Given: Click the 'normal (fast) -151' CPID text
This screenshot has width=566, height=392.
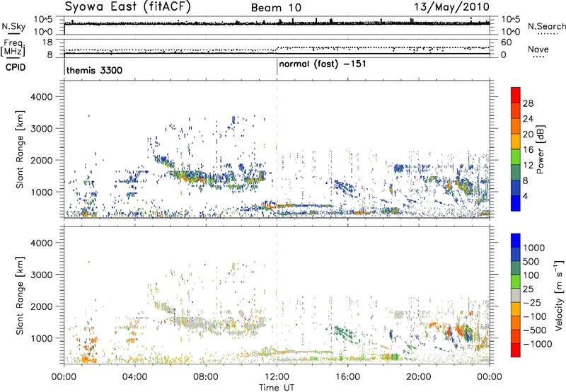Looking at the screenshot, I should tap(323, 64).
